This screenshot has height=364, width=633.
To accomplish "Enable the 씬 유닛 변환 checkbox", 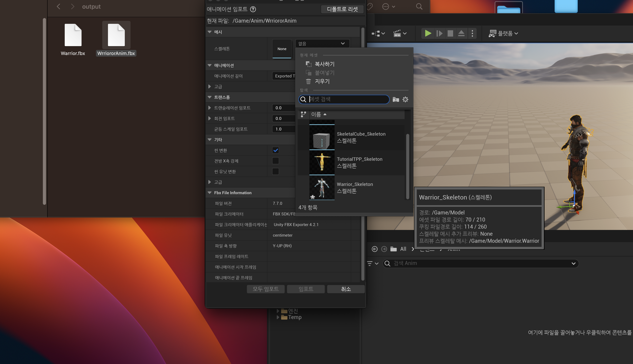I will click(x=275, y=172).
